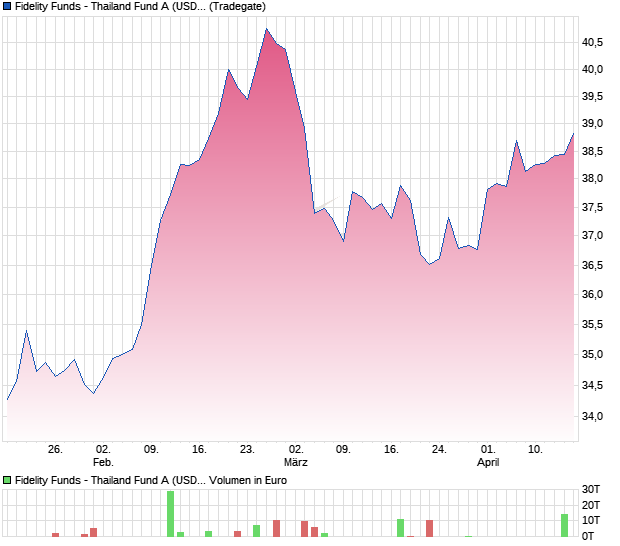Click the 37,5 price axis label
Screen dimensions: 620x546
pos(592,208)
